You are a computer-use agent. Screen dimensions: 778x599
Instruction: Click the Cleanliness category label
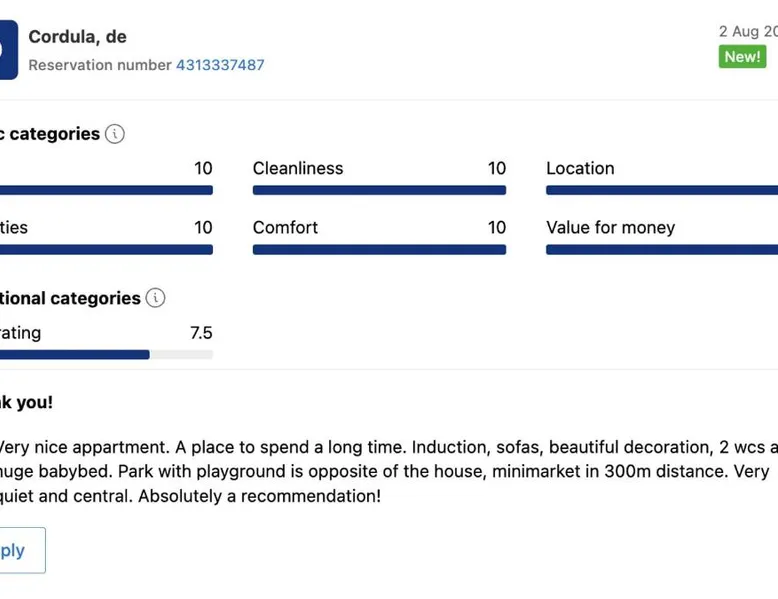pos(298,168)
